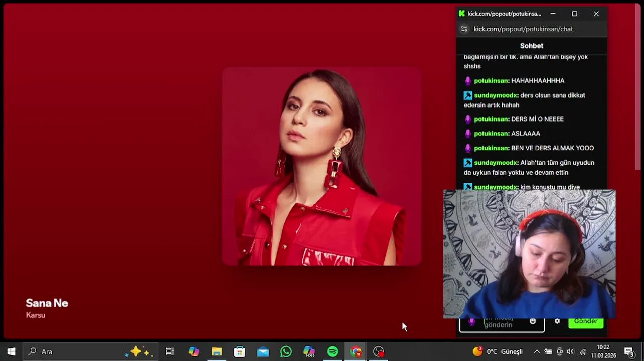Screen dimensions: 644x361
Task: Switch to Spotify in the taskbar
Action: coord(332,351)
